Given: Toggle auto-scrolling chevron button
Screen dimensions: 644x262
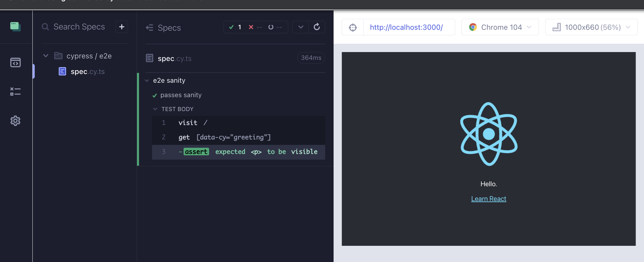Looking at the screenshot, I should tap(301, 27).
